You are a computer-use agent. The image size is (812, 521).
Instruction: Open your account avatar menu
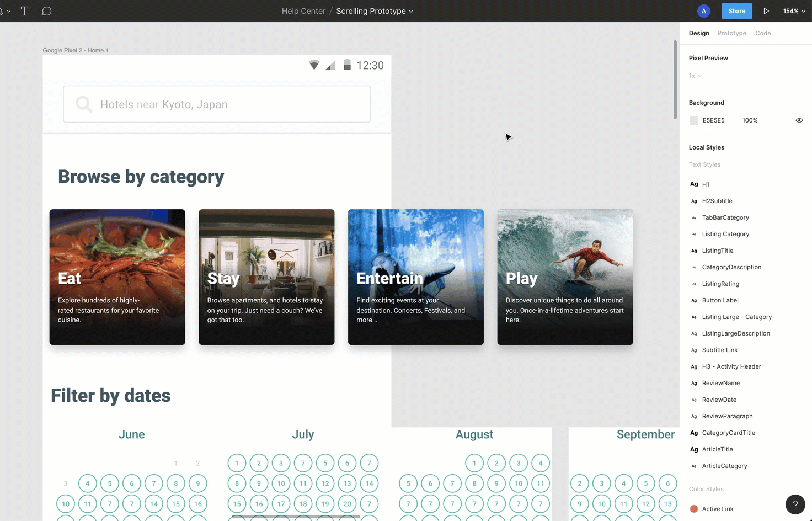[703, 10]
